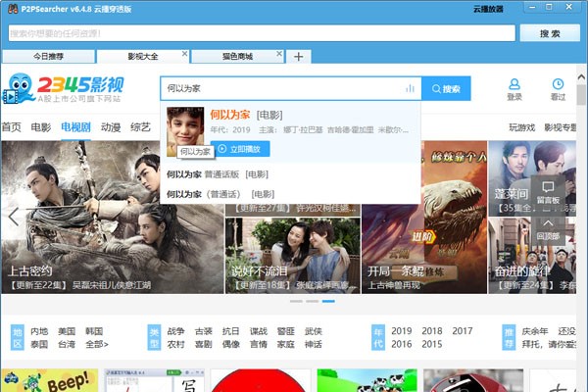Image resolution: width=588 pixels, height=392 pixels.
Task: Switch to the 猫色商城 tab
Action: [237, 57]
